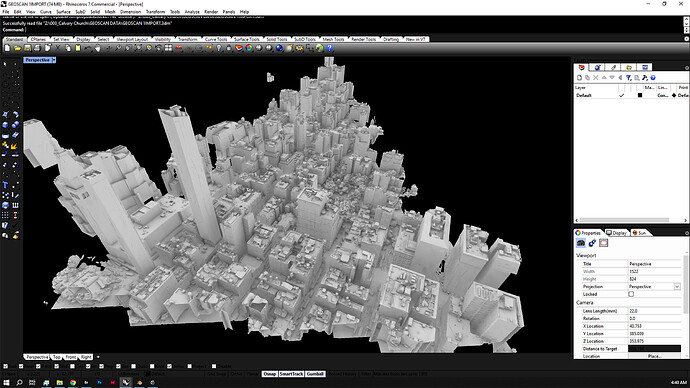This screenshot has height=388, width=690.
Task: Click the Place... button for Location
Action: (x=654, y=356)
